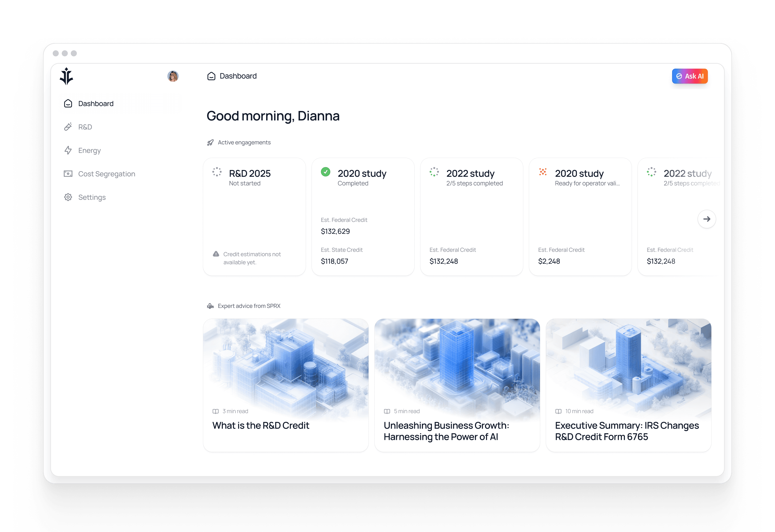
Task: Click the Settings gear icon
Action: click(x=68, y=197)
